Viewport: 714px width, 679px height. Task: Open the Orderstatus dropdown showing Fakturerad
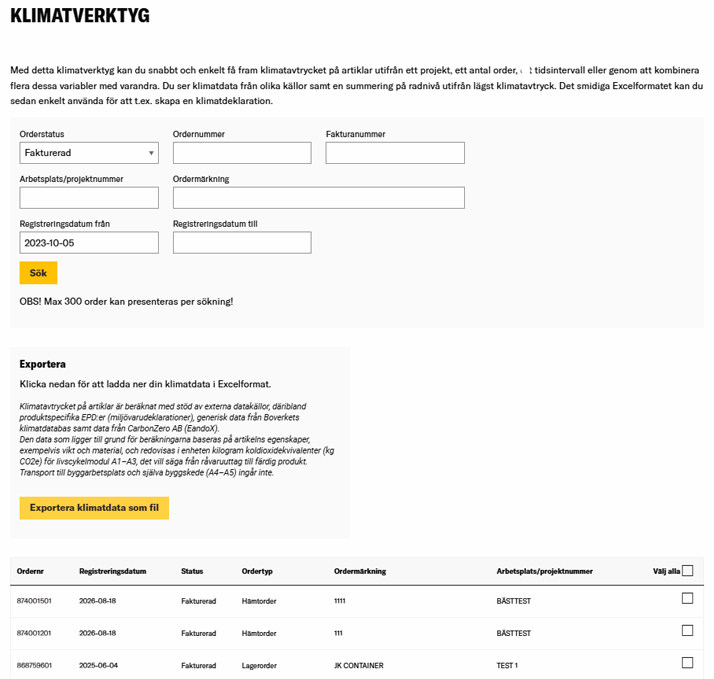[x=89, y=153]
